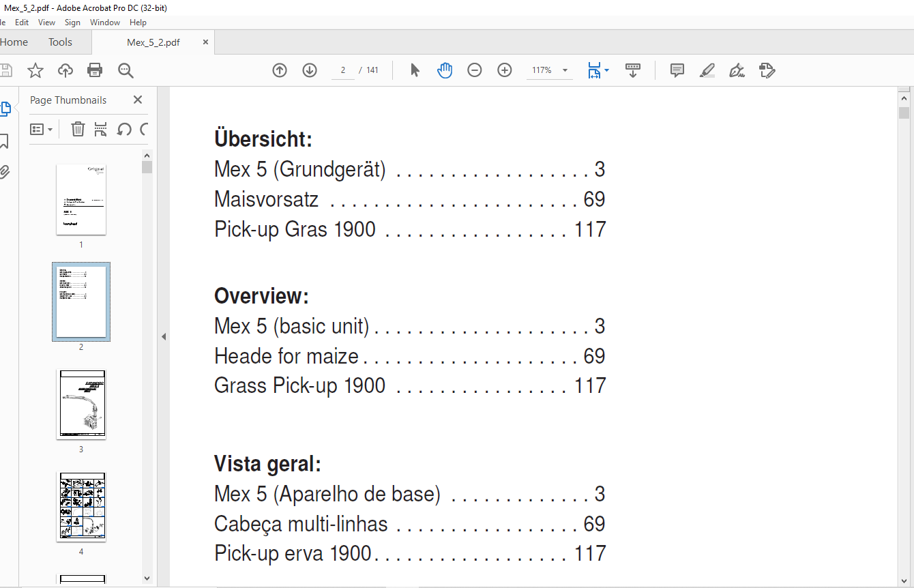Zoom in with plus icon
The height and width of the screenshot is (588, 914).
click(505, 70)
